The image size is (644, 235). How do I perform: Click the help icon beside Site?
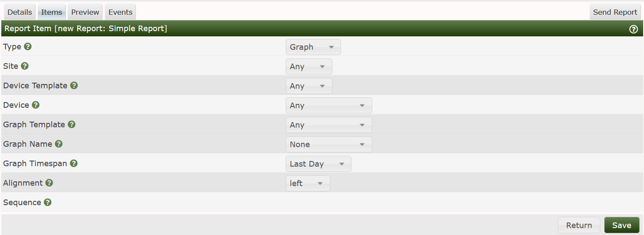click(25, 66)
